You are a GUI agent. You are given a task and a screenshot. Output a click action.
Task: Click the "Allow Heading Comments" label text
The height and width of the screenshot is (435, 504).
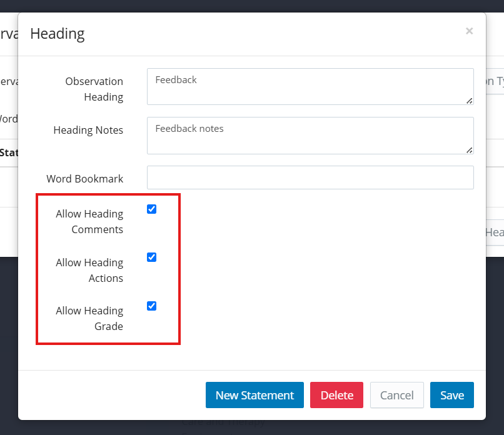point(89,221)
